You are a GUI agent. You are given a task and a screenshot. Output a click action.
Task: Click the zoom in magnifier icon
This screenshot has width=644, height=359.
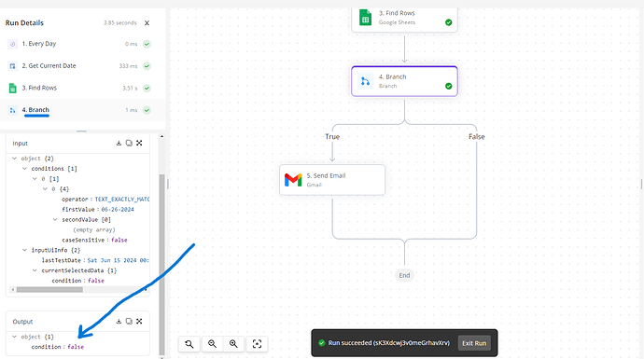click(x=233, y=344)
